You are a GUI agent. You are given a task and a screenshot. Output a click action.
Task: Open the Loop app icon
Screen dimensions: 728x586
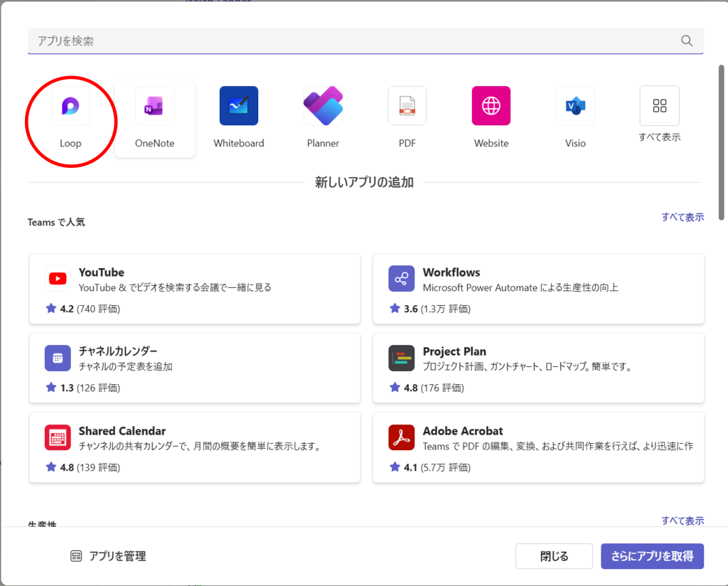(70, 107)
